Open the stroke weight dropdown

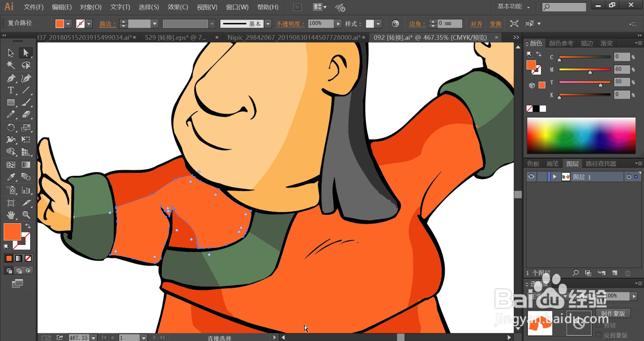tap(155, 24)
